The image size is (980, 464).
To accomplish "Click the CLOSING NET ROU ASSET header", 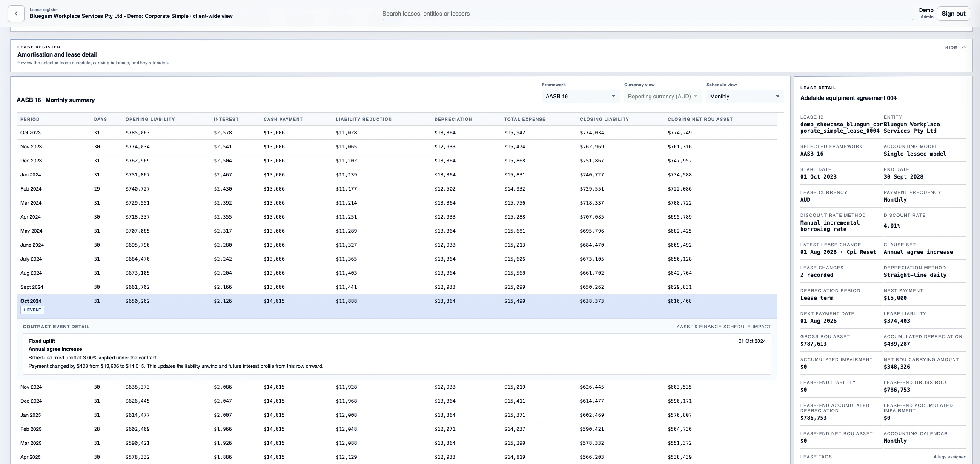I will click(700, 120).
